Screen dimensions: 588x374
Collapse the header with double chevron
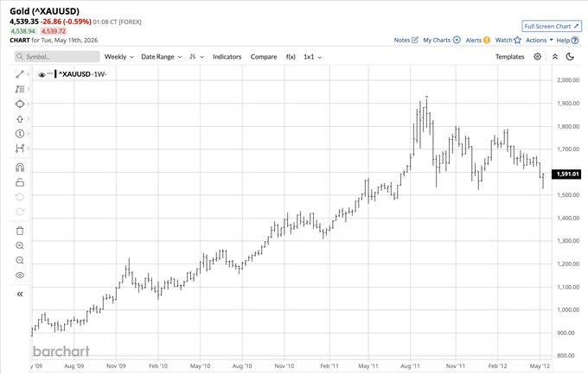coord(555,57)
